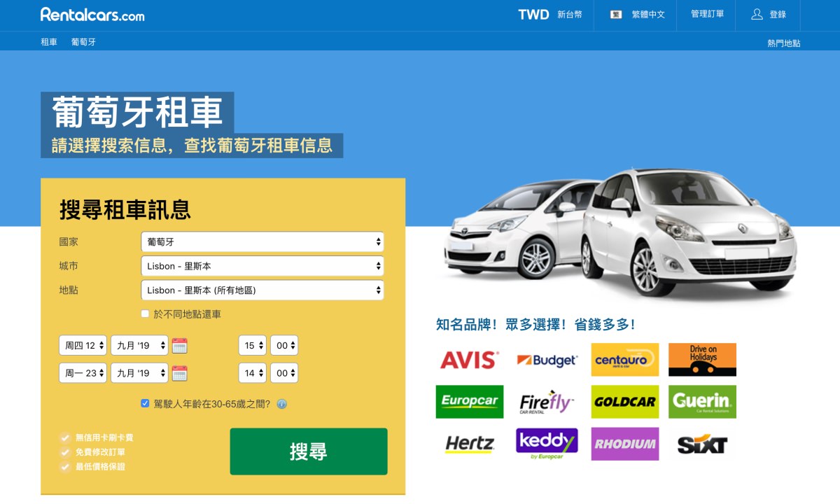Select the Goldcar brand logo
The height and width of the screenshot is (504, 840).
click(624, 402)
